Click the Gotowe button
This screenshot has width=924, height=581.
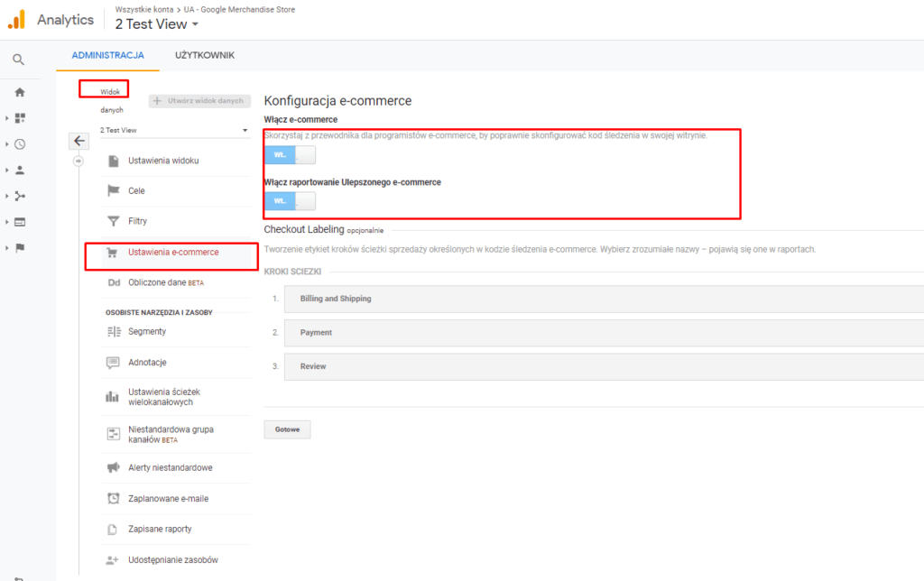click(287, 429)
